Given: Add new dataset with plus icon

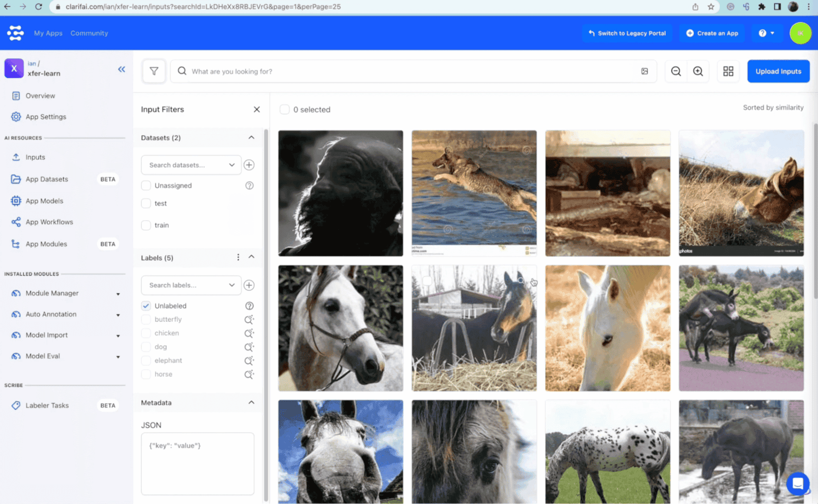Looking at the screenshot, I should [x=249, y=165].
